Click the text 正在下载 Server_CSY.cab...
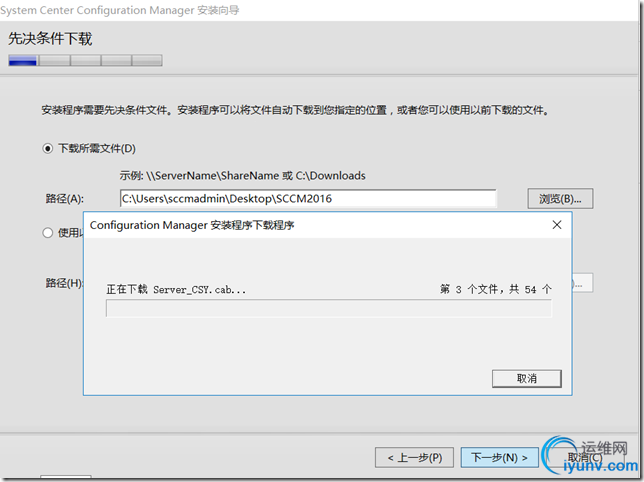 (x=176, y=289)
